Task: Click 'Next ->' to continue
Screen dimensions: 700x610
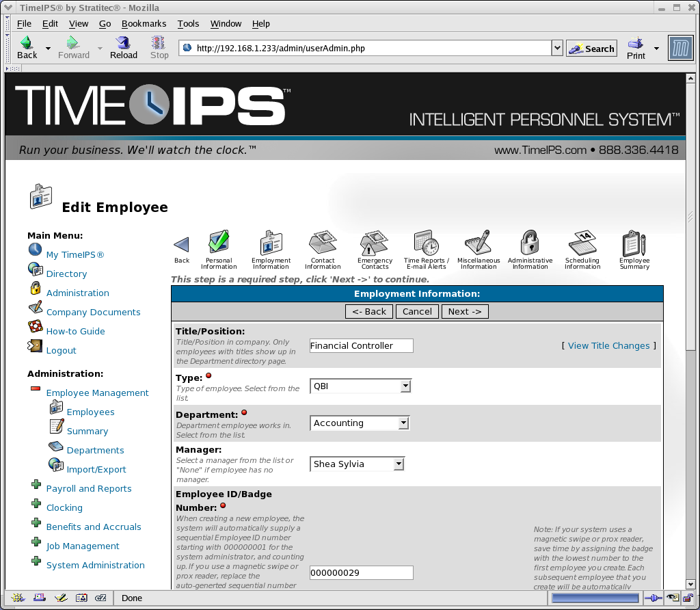Action: [465, 312]
